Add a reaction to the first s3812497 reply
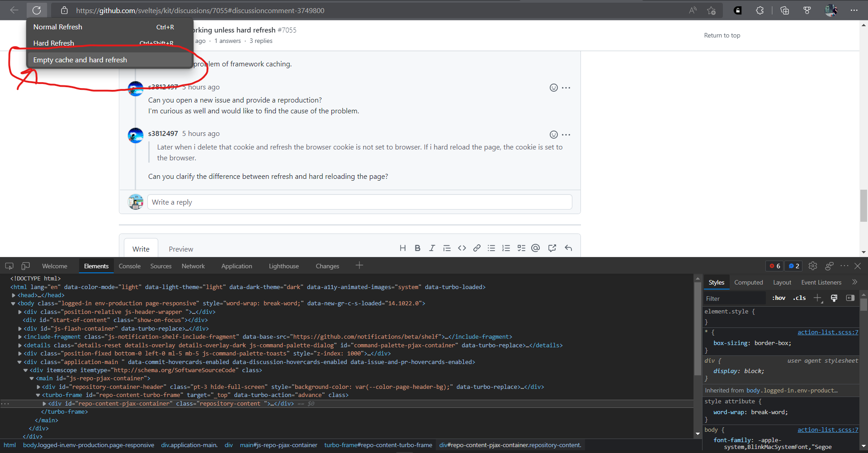Viewport: 868px width, 453px height. coord(553,88)
